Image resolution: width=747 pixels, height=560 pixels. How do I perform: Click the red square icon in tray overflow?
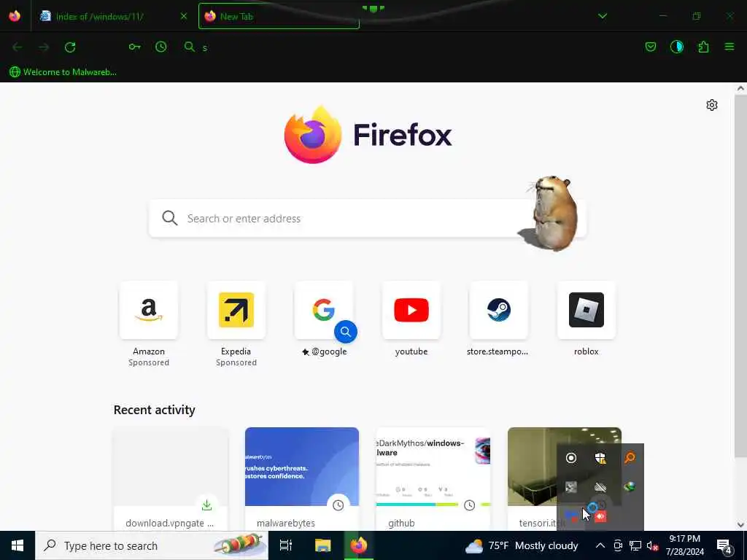coord(600,516)
